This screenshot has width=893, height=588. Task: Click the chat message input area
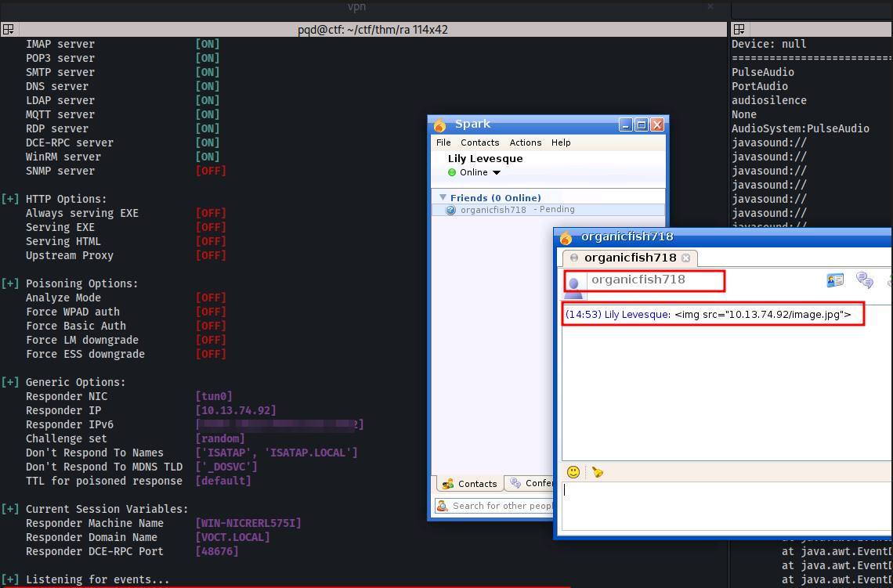tap(725, 505)
